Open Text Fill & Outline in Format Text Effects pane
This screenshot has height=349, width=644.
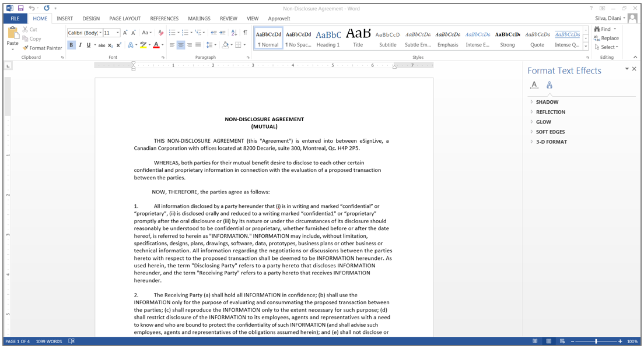tap(534, 85)
